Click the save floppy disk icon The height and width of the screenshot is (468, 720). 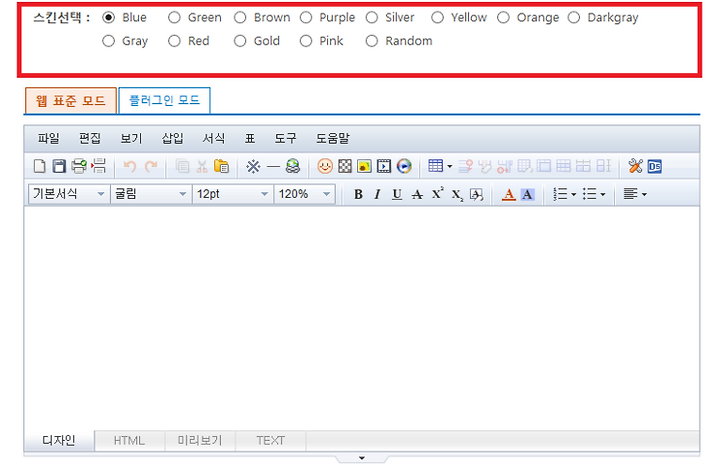coord(59,166)
